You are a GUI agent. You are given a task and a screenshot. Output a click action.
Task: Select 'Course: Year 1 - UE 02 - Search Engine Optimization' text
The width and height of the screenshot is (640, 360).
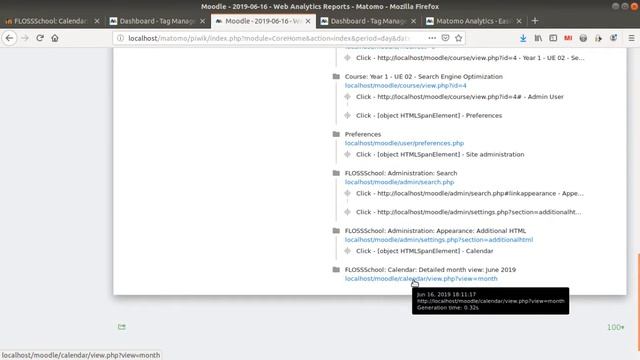click(424, 76)
